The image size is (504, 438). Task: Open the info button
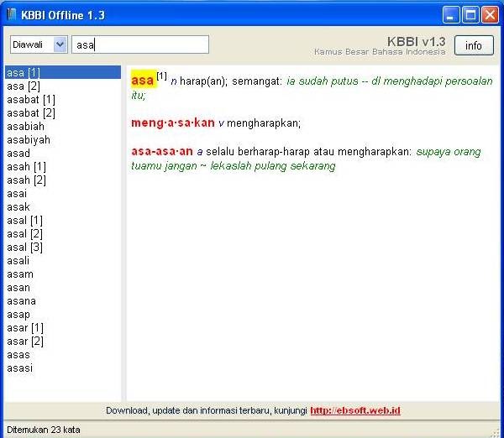(x=474, y=45)
